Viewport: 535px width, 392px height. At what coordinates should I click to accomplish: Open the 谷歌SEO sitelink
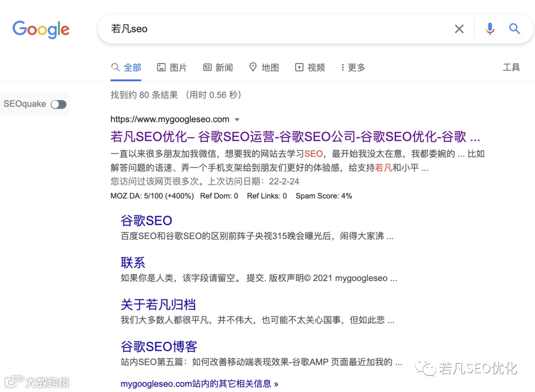click(146, 221)
